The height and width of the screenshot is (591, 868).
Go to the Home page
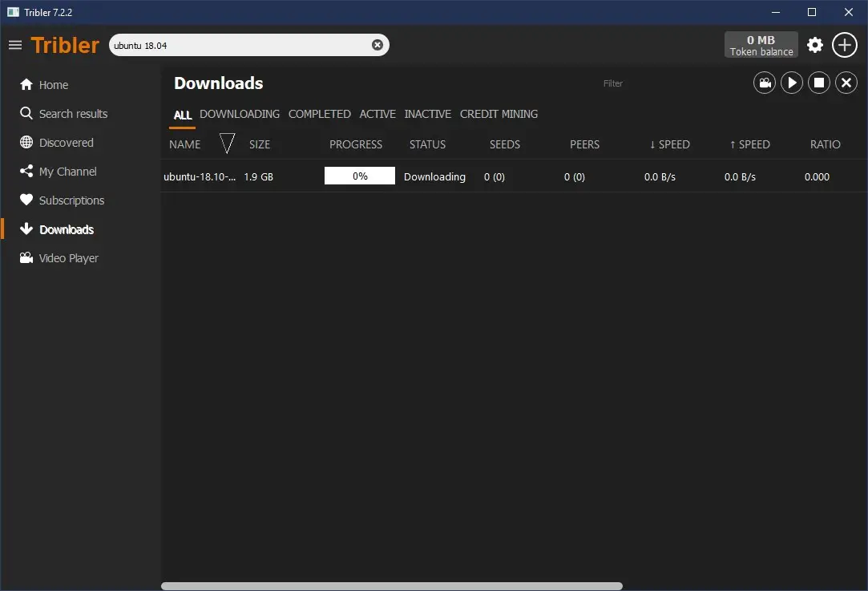click(54, 85)
